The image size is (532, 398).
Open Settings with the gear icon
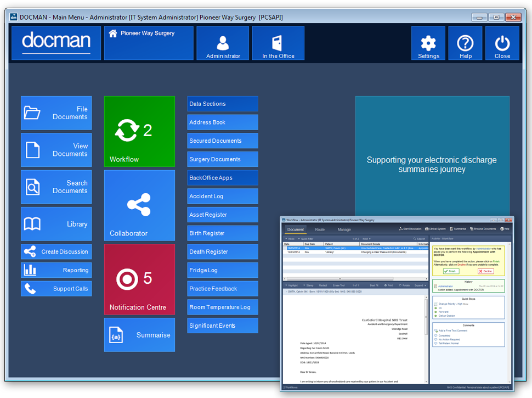(428, 43)
